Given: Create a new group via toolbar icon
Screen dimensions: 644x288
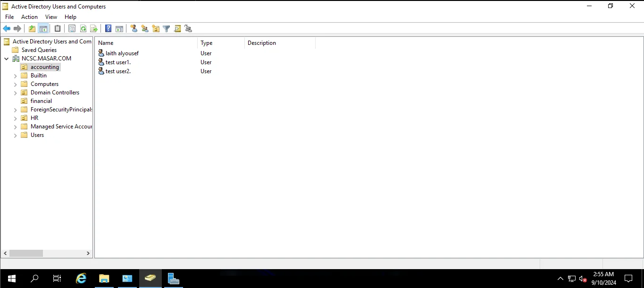Looking at the screenshot, I should click(x=145, y=29).
